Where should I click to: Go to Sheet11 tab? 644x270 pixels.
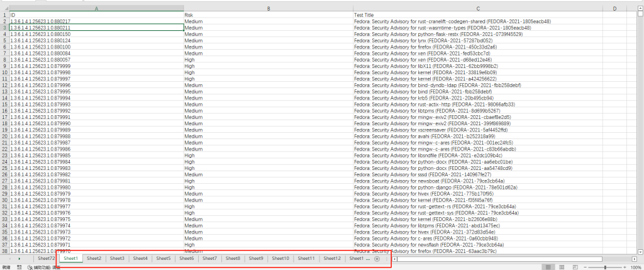(x=306, y=259)
